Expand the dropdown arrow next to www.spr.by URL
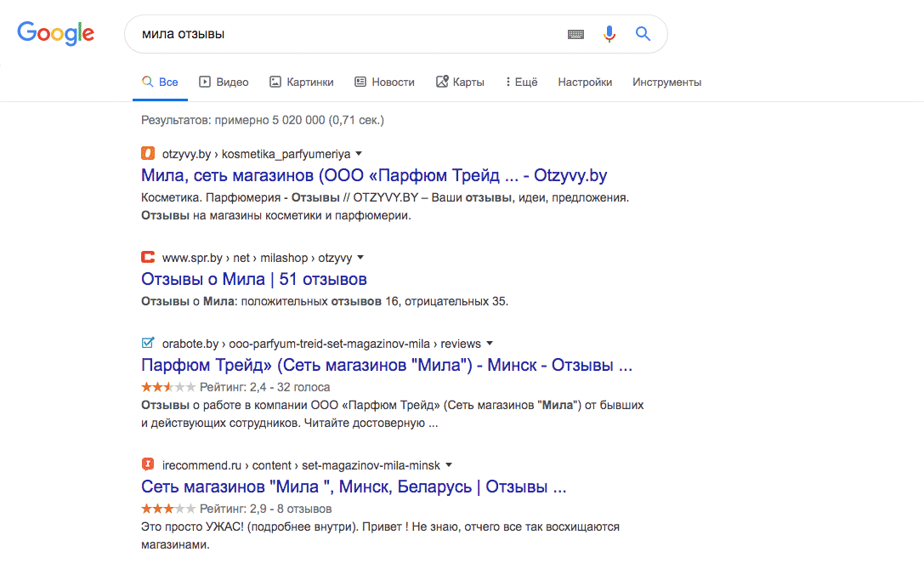This screenshot has width=924, height=575. tap(360, 258)
